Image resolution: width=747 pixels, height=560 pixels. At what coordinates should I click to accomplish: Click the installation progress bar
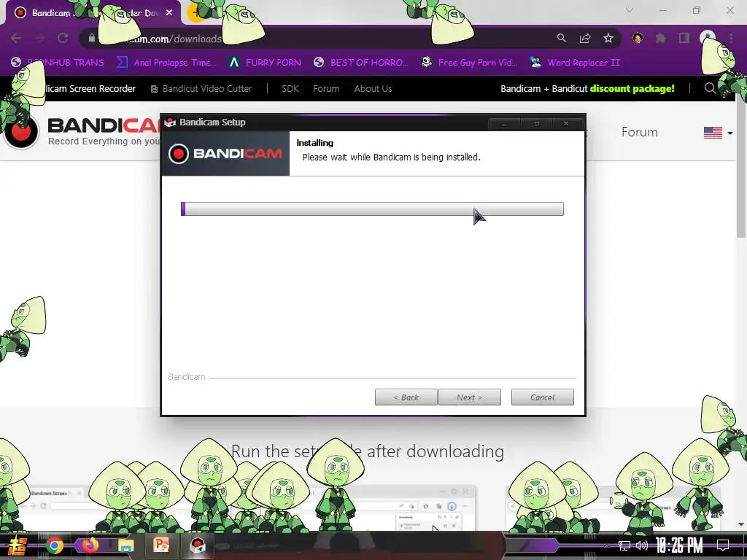tap(372, 209)
